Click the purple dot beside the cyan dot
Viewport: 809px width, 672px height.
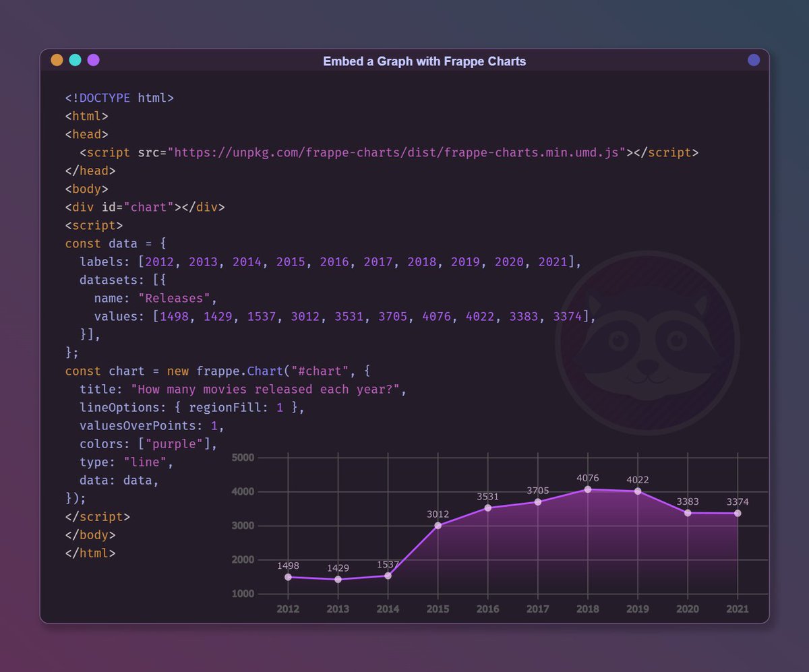point(93,60)
